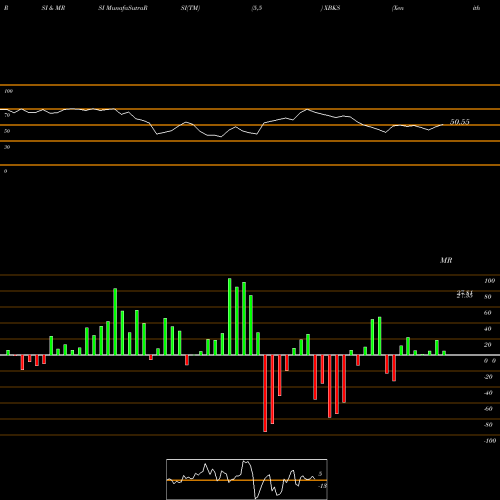The height and width of the screenshot is (500, 500).
Task: Click the RSI value label 50.55
Action: (460, 122)
